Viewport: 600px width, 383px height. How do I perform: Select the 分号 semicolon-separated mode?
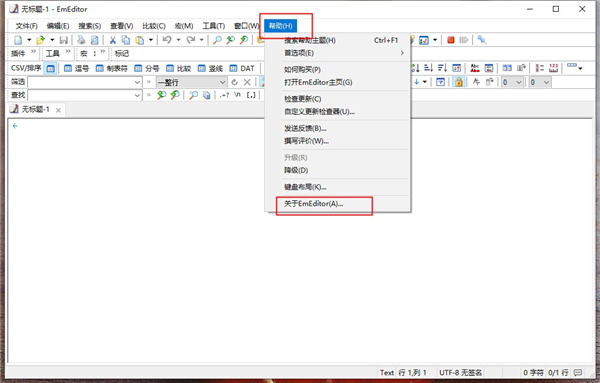tap(147, 68)
